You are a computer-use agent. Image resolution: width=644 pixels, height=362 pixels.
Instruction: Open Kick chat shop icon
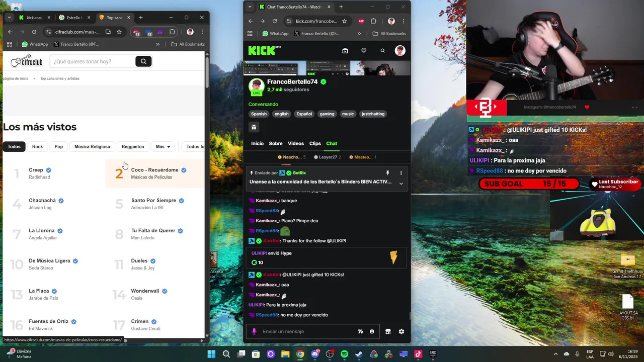388,331
